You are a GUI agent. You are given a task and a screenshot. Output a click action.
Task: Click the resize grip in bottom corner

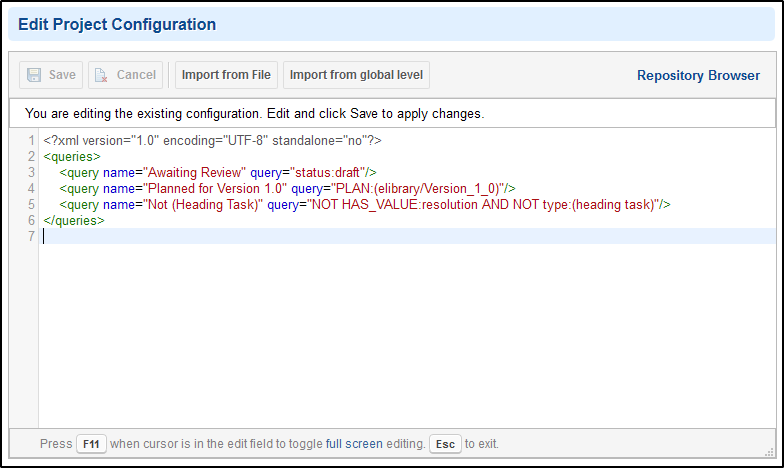769,452
